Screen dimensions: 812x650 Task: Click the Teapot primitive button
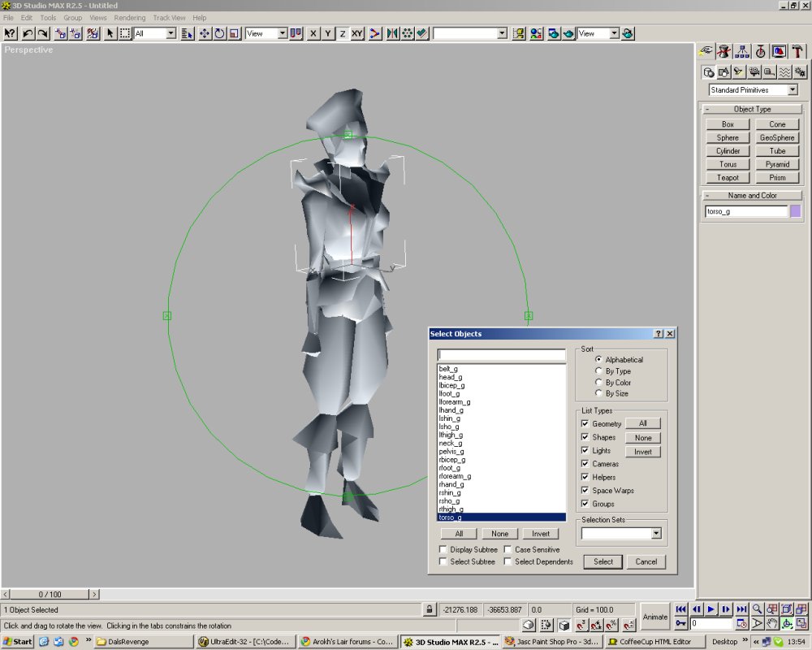click(728, 178)
